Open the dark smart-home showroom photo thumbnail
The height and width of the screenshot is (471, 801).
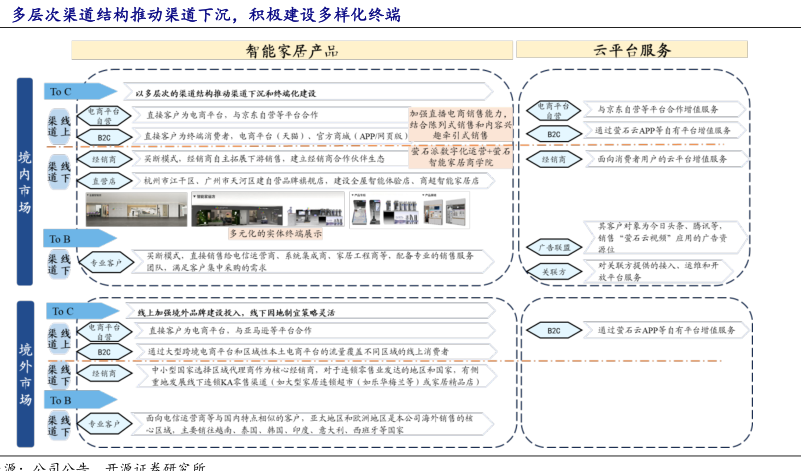(268, 209)
